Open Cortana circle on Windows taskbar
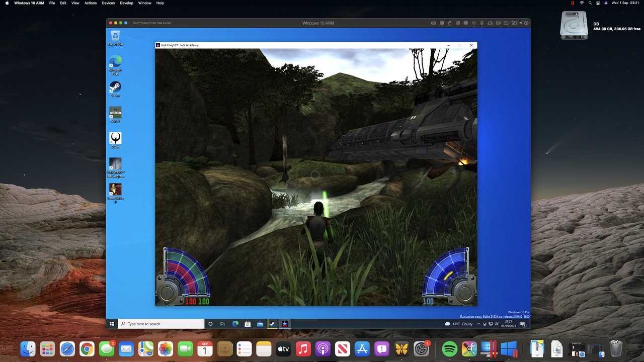 (x=210, y=324)
